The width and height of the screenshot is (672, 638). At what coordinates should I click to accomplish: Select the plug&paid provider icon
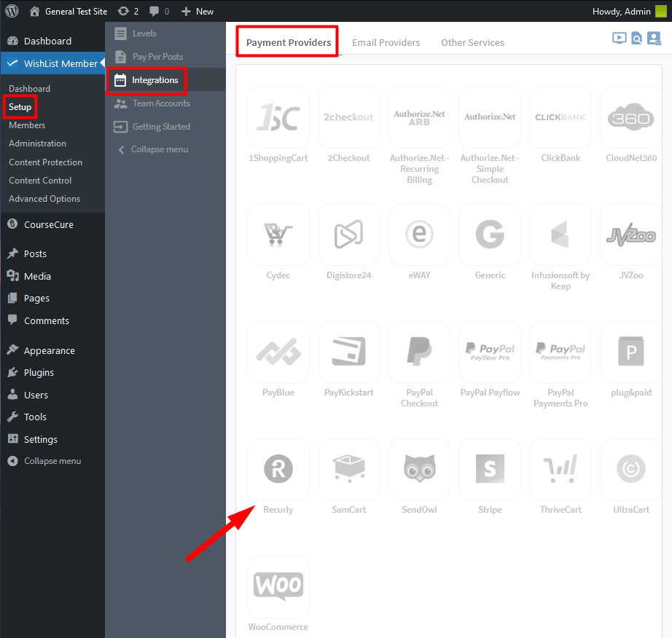(x=631, y=352)
